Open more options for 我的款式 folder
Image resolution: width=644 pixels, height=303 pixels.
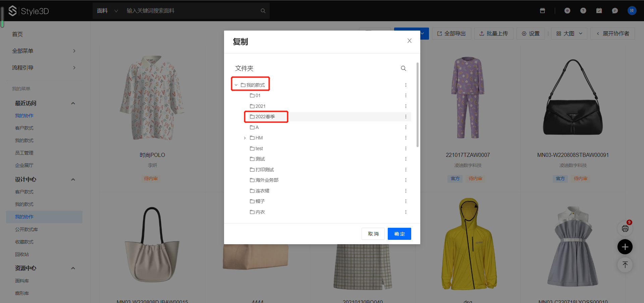tap(406, 85)
